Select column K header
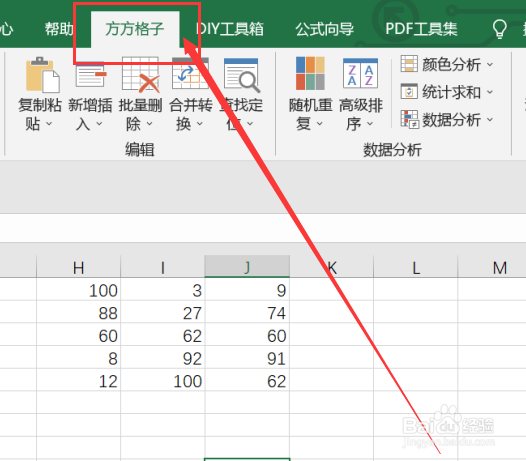The width and height of the screenshot is (526, 461). 331,267
